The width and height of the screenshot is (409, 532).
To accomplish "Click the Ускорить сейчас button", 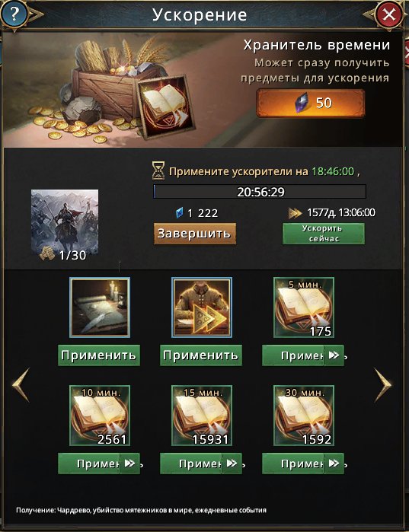I will click(324, 234).
